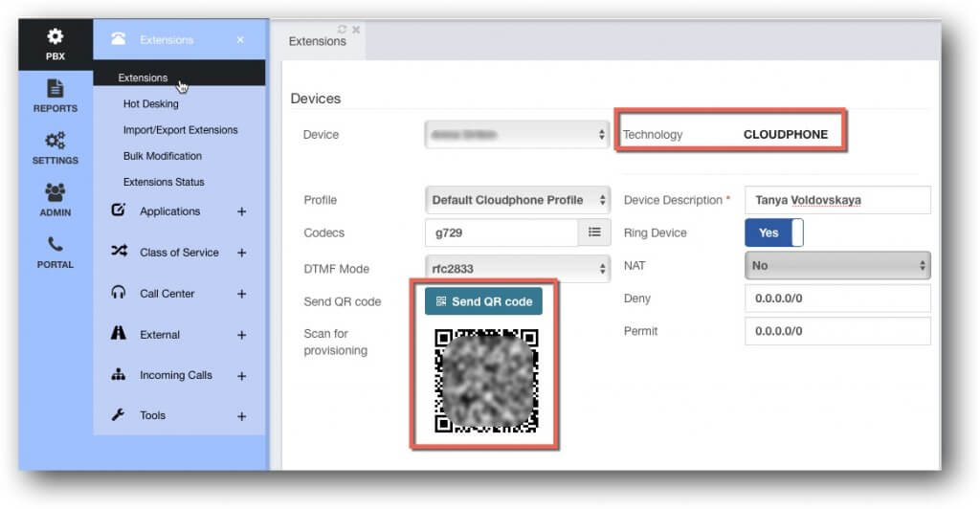The width and height of the screenshot is (980, 509).
Task: Open the Profile dropdown
Action: pos(518,200)
